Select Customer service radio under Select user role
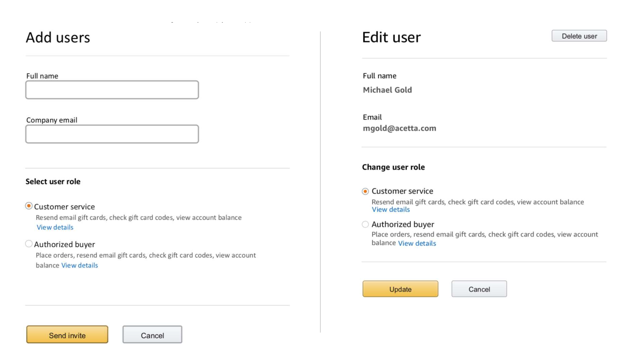 point(29,206)
